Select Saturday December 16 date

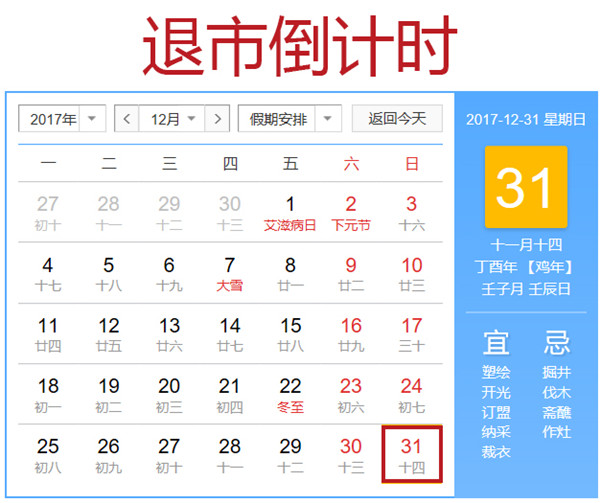pos(351,334)
